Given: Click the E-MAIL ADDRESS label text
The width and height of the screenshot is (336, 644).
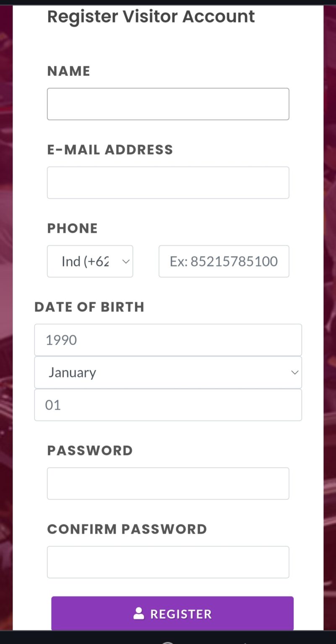Looking at the screenshot, I should pos(110,150).
